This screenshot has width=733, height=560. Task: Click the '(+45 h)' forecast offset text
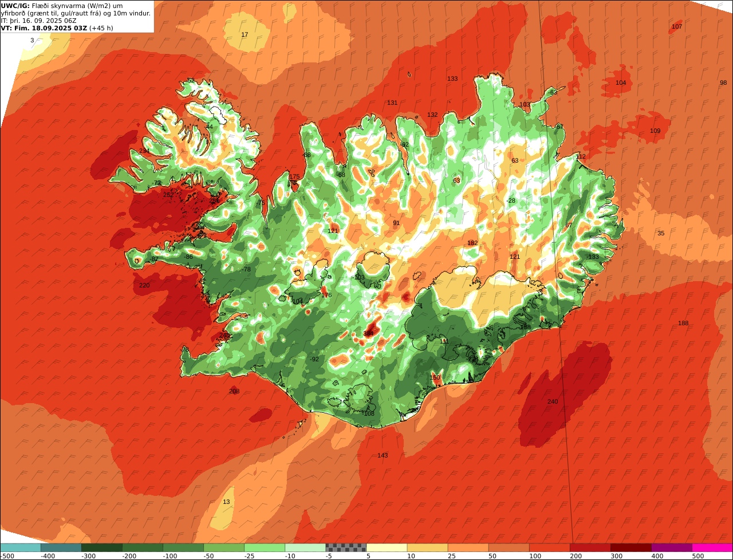coord(101,28)
